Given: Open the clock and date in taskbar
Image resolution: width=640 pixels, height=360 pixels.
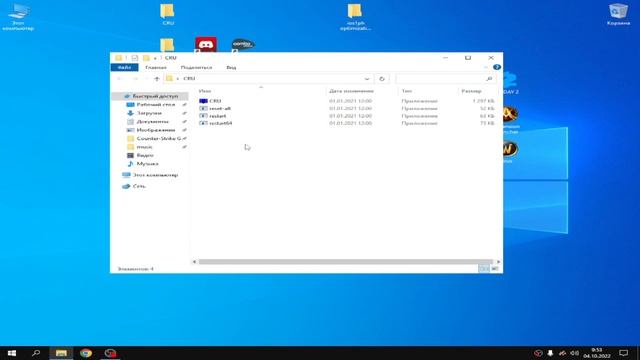Looking at the screenshot, I should [597, 353].
